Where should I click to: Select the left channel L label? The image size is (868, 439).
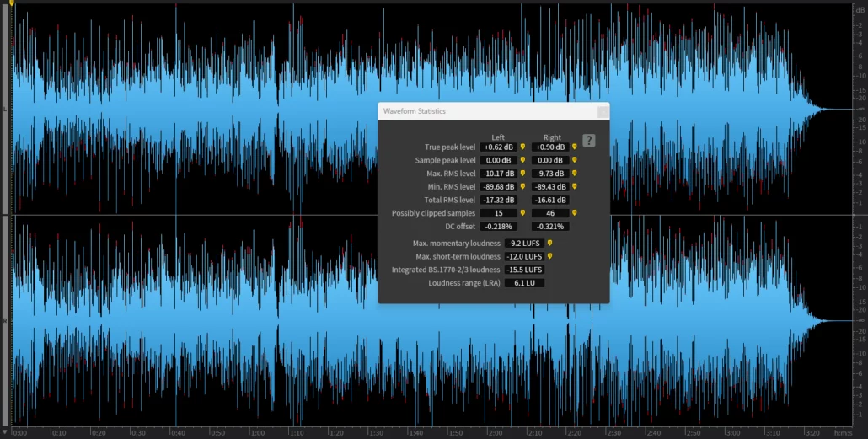pos(7,110)
